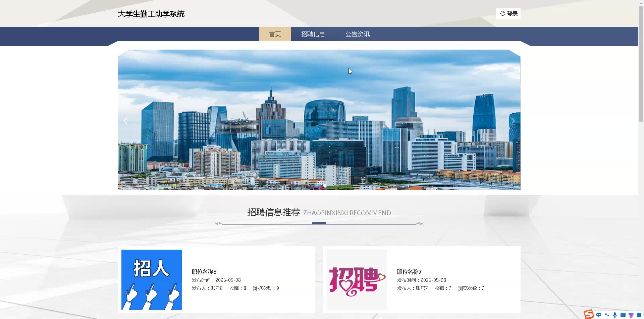Click the 大学生勤工助学系统 site title
This screenshot has width=644, height=319.
point(151,14)
